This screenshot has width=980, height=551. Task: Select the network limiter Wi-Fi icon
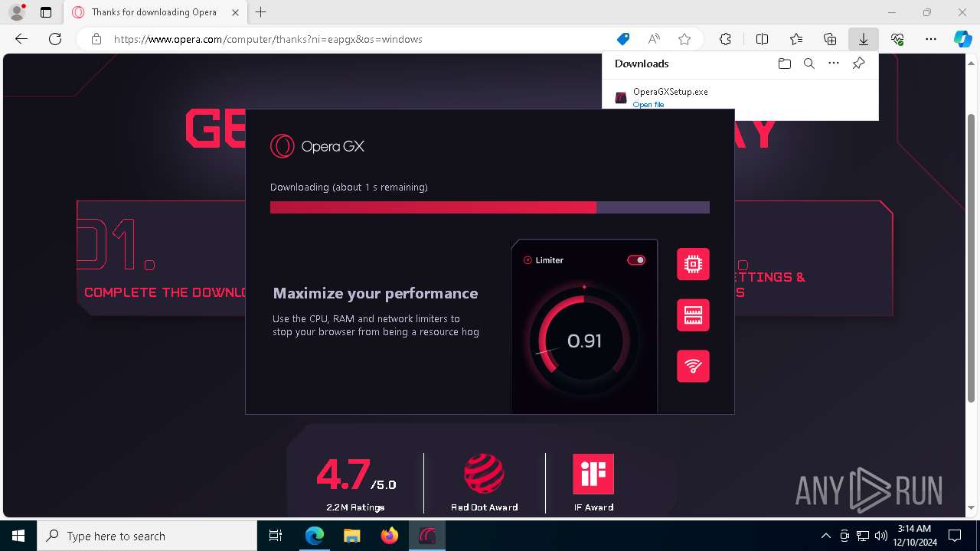coord(693,366)
